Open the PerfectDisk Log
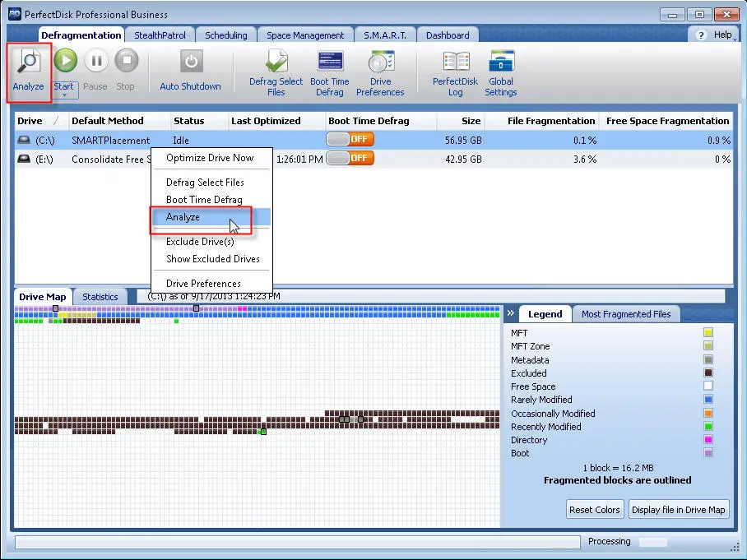This screenshot has width=747, height=560. [x=455, y=62]
